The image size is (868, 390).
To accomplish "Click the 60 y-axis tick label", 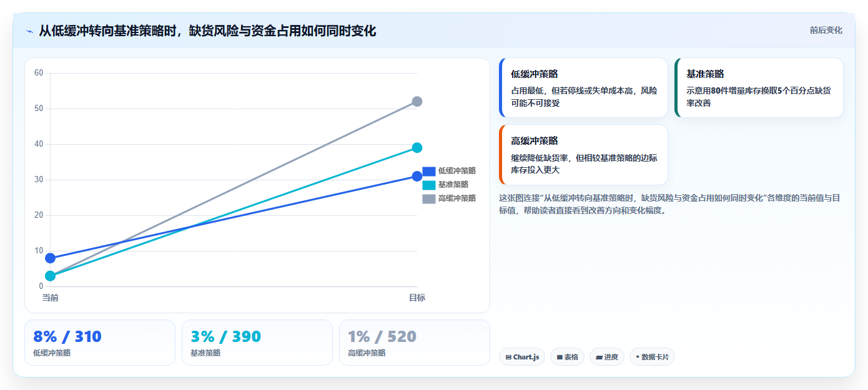I will click(39, 73).
